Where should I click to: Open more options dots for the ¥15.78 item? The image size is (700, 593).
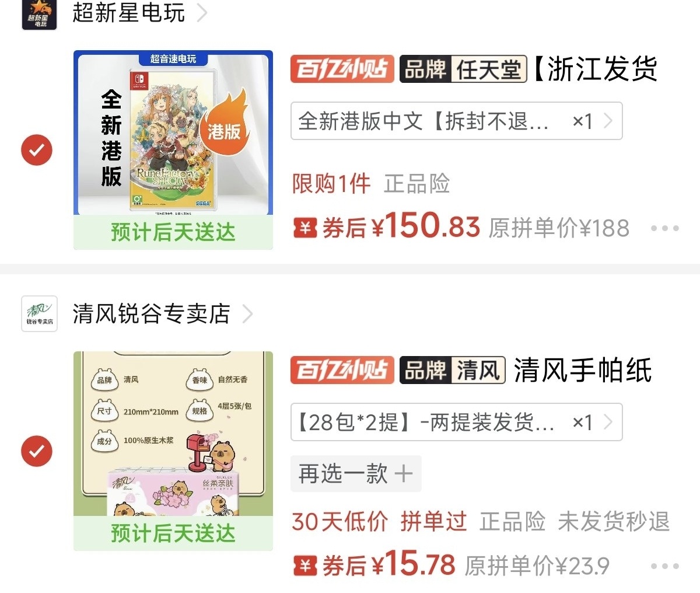coord(665,566)
